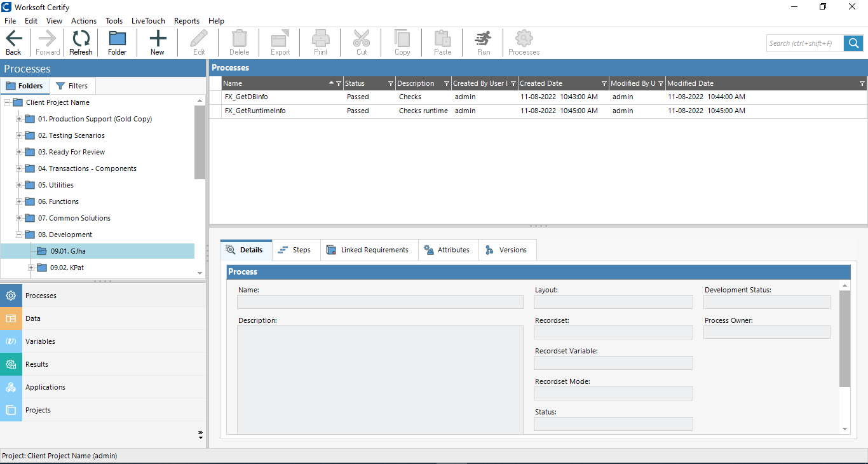Open the Data navigation section

[x=103, y=318]
